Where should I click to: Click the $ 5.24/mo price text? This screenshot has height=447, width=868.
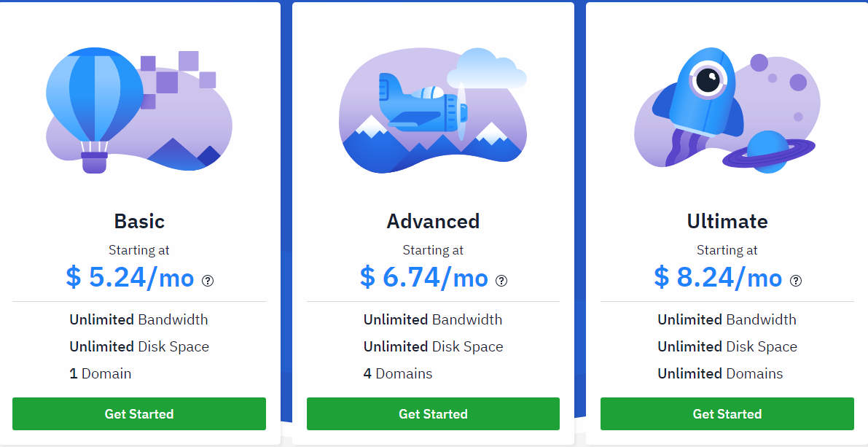[130, 277]
